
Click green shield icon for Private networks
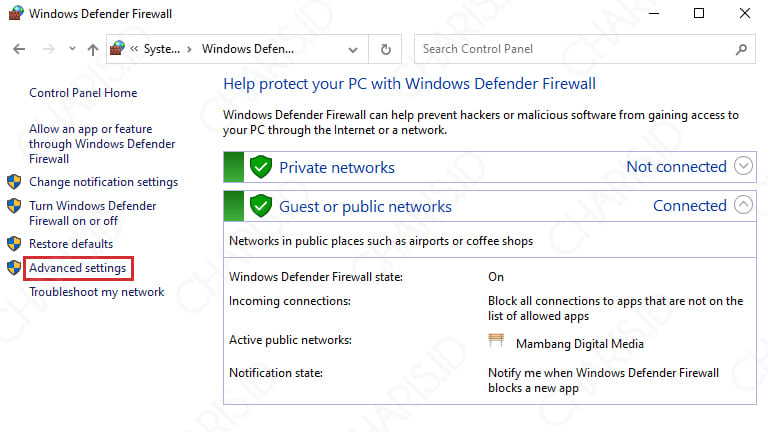tap(261, 167)
